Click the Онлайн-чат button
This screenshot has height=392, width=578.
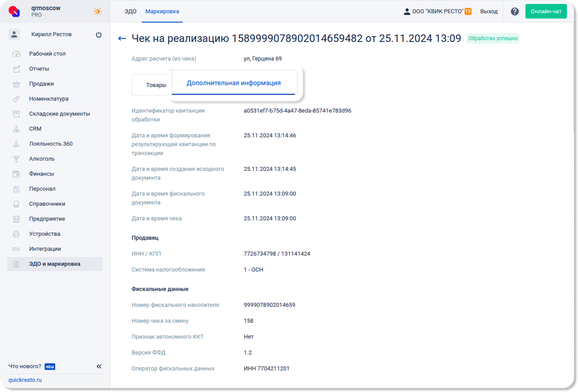pyautogui.click(x=546, y=11)
